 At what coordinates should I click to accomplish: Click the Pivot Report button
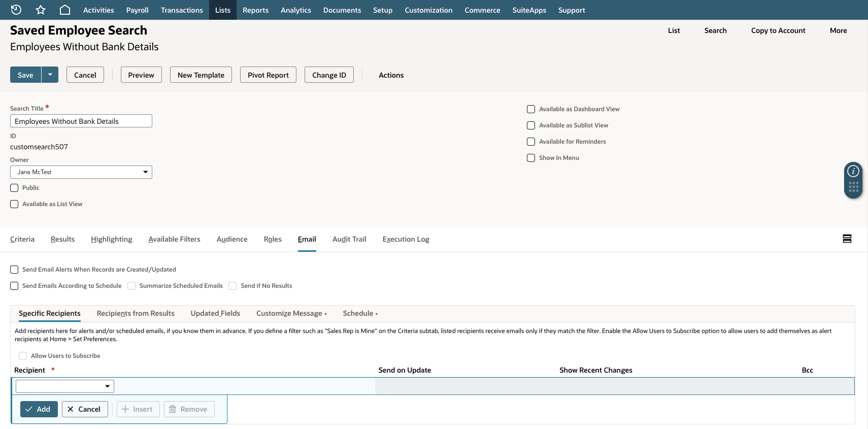click(x=268, y=75)
